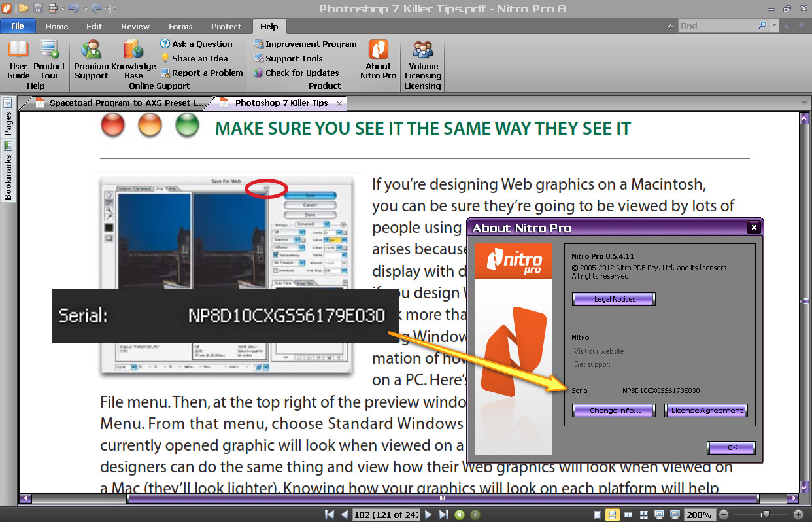Switch to the Edit ribbon tab
The height and width of the screenshot is (522, 812).
[x=94, y=26]
